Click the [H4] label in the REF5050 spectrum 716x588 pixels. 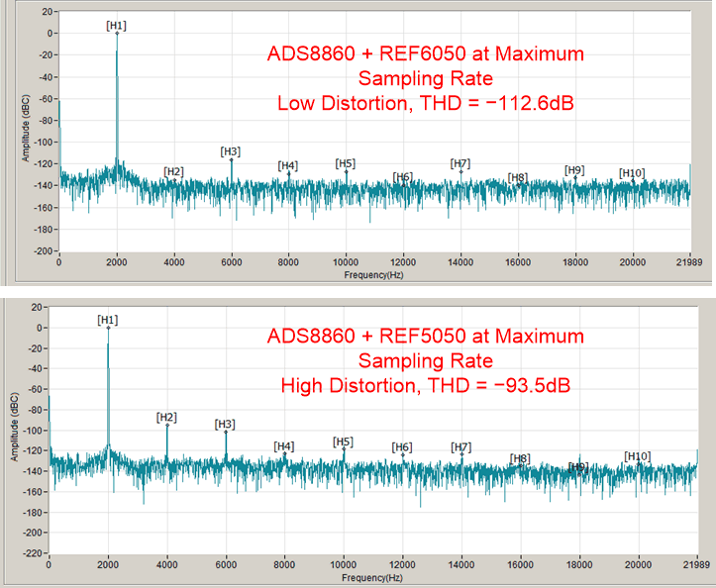284,446
